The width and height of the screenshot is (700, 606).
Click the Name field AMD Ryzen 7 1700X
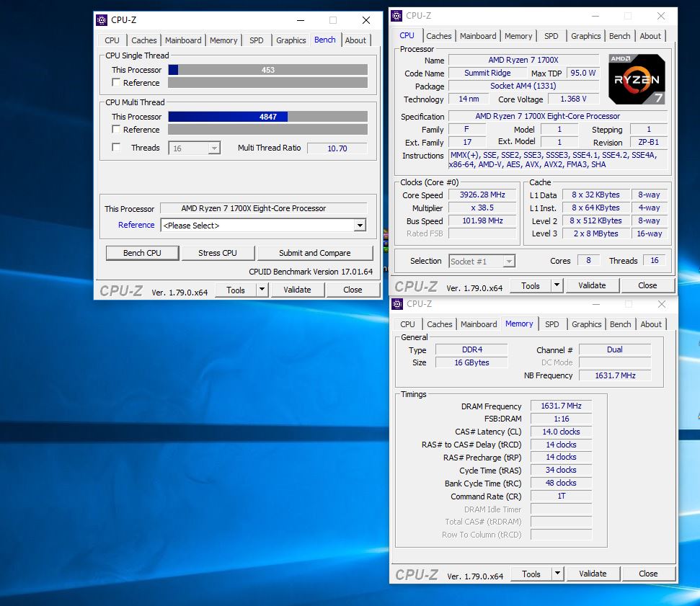[x=523, y=60]
